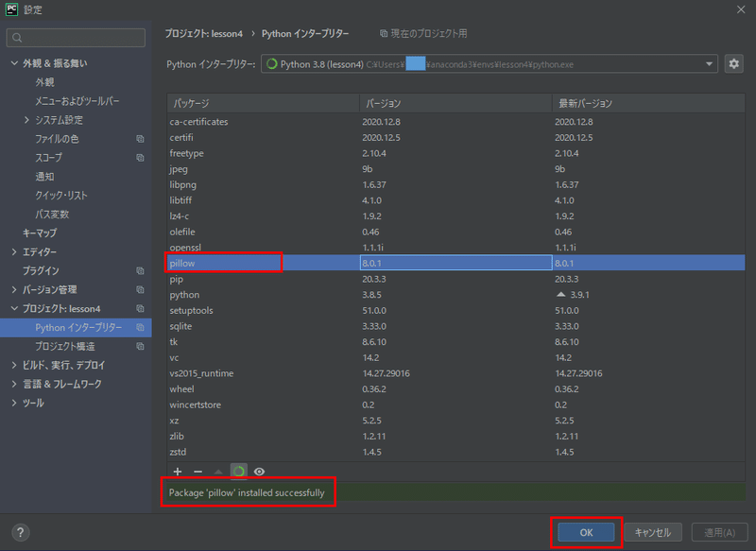Select the olefile package row
756x551 pixels.
(x=455, y=232)
